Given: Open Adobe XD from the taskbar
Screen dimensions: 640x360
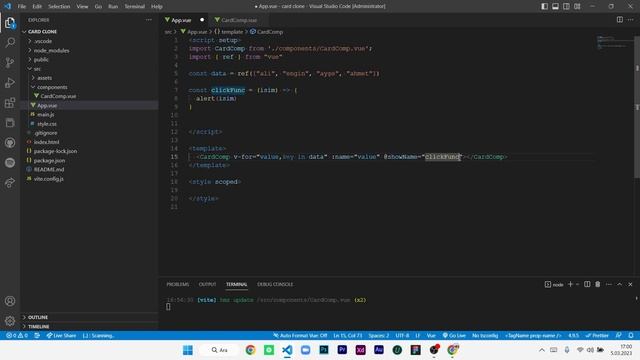Looking at the screenshot, I should pyautogui.click(x=360, y=350).
